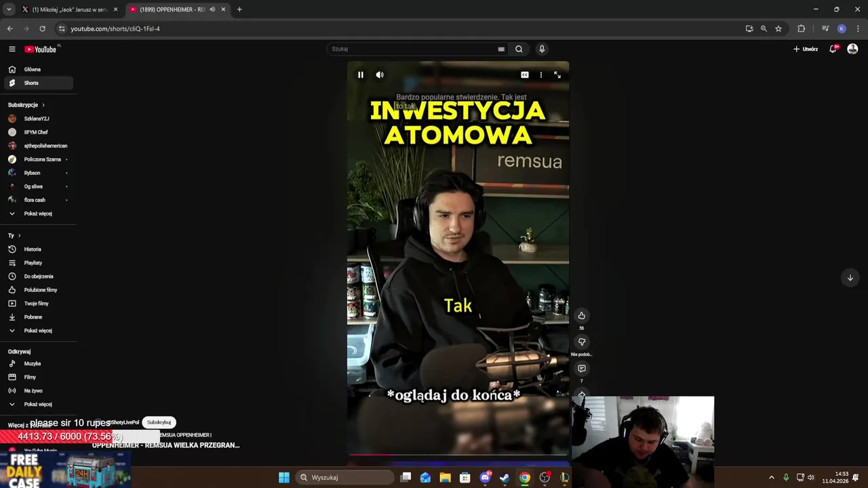Screen dimensions: 868x488
Task: Open the YouTube hamburger guide menu
Action: [12, 49]
